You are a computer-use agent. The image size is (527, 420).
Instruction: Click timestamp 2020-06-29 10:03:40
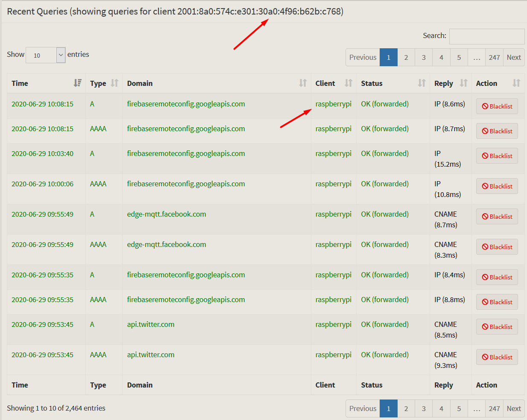(x=42, y=153)
